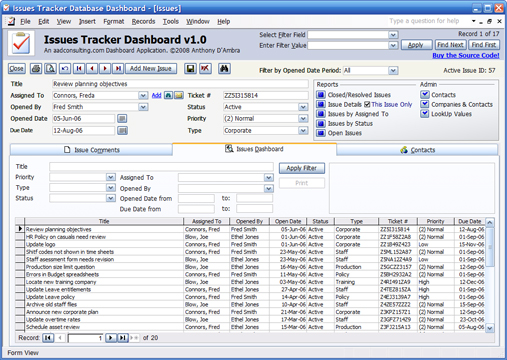The width and height of the screenshot is (507, 360).
Task: Expand the Filter by Opened Date Period dropdown
Action: tap(393, 70)
